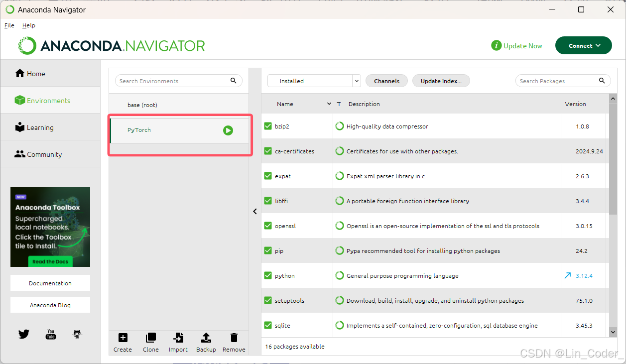Click the Update Now link

pyautogui.click(x=522, y=46)
